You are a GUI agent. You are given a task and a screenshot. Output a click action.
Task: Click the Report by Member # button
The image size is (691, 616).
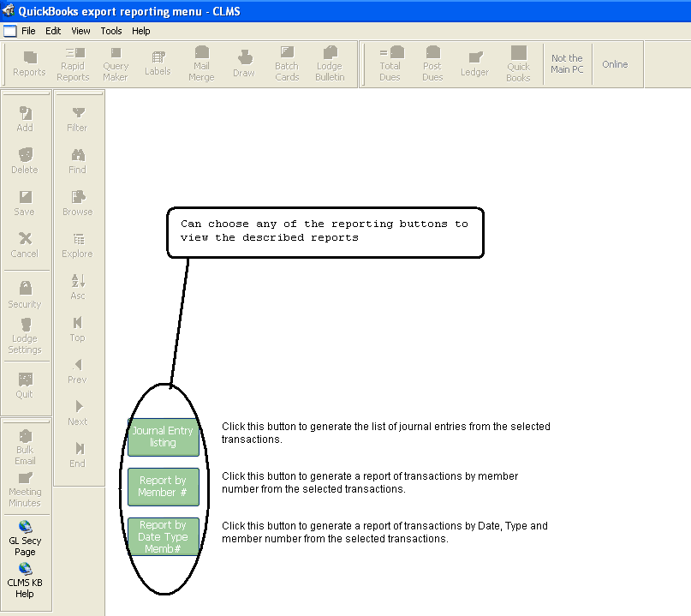[163, 487]
